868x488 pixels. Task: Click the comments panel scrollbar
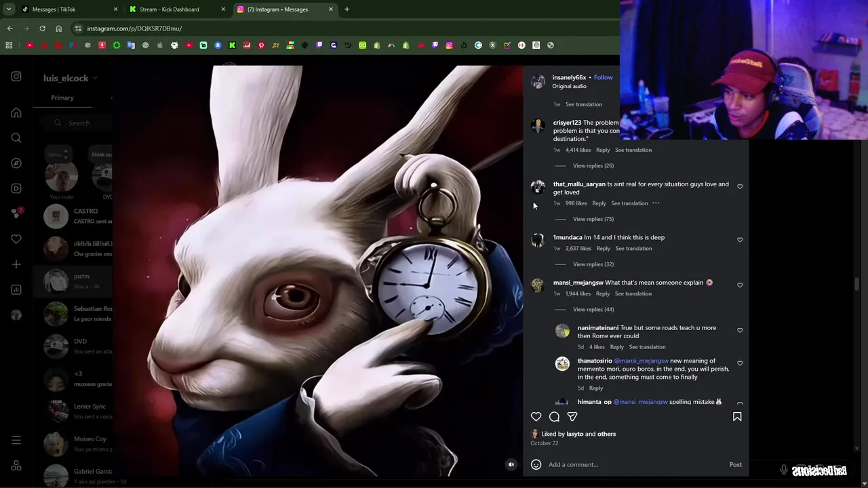click(x=857, y=285)
